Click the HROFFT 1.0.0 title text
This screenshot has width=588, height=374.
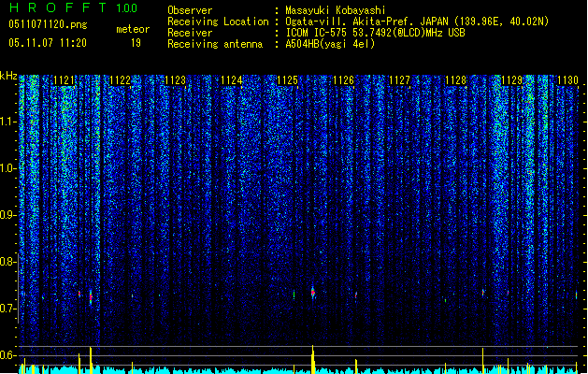coord(73,7)
